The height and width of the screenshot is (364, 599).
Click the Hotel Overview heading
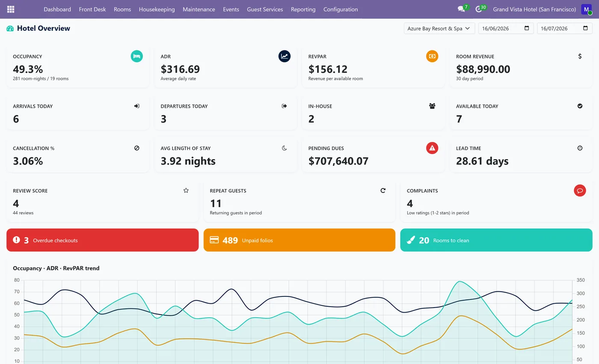(x=44, y=28)
